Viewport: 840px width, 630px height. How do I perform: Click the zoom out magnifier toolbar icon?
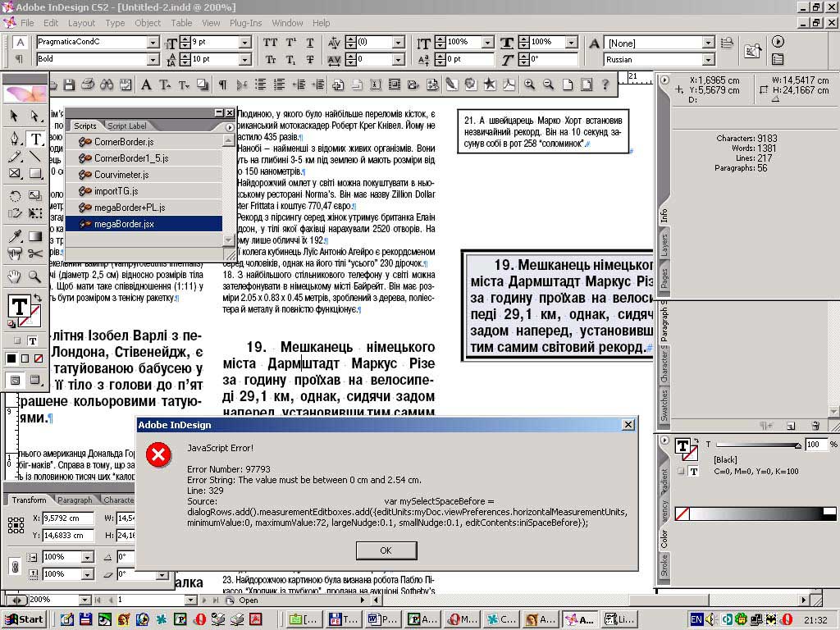pyautogui.click(x=548, y=84)
